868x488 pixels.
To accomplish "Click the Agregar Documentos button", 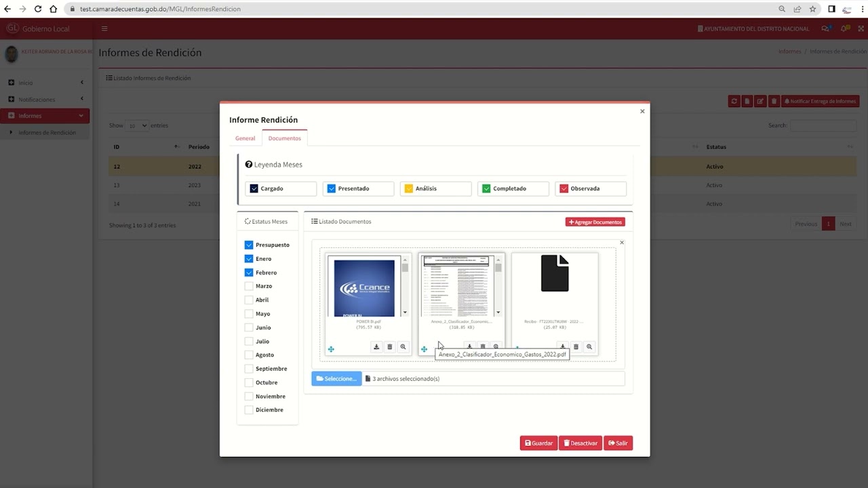I will (595, 222).
